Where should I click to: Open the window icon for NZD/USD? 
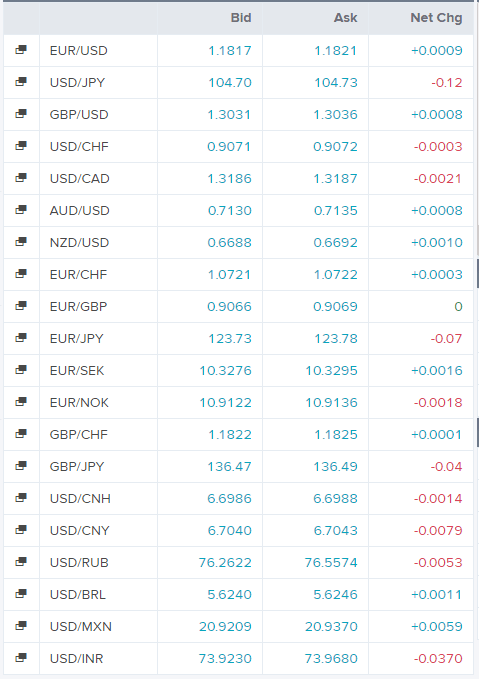click(21, 242)
